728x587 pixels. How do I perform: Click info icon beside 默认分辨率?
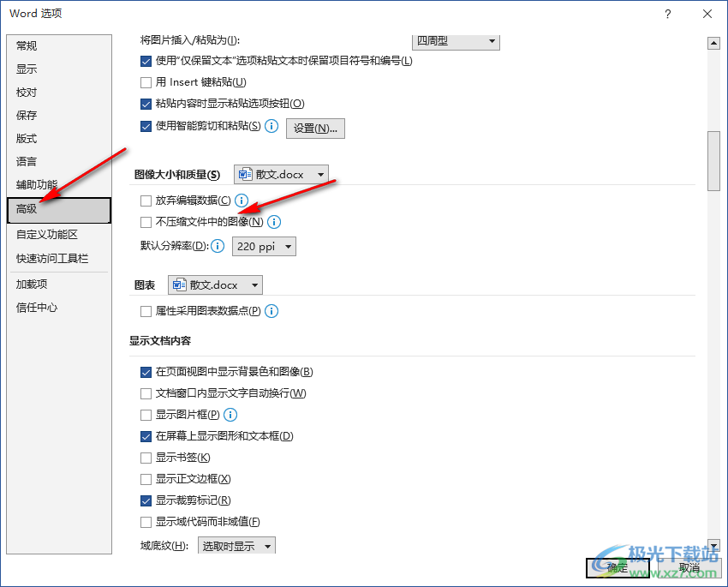click(218, 246)
